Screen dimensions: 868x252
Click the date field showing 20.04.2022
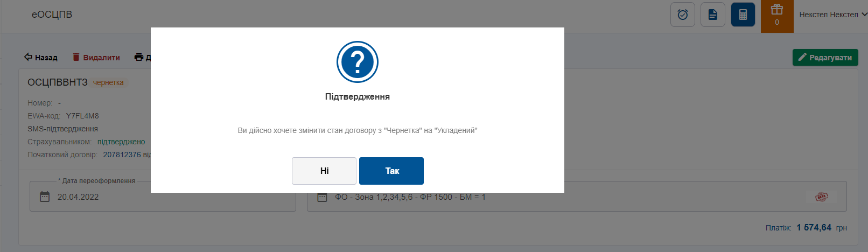pos(163,196)
